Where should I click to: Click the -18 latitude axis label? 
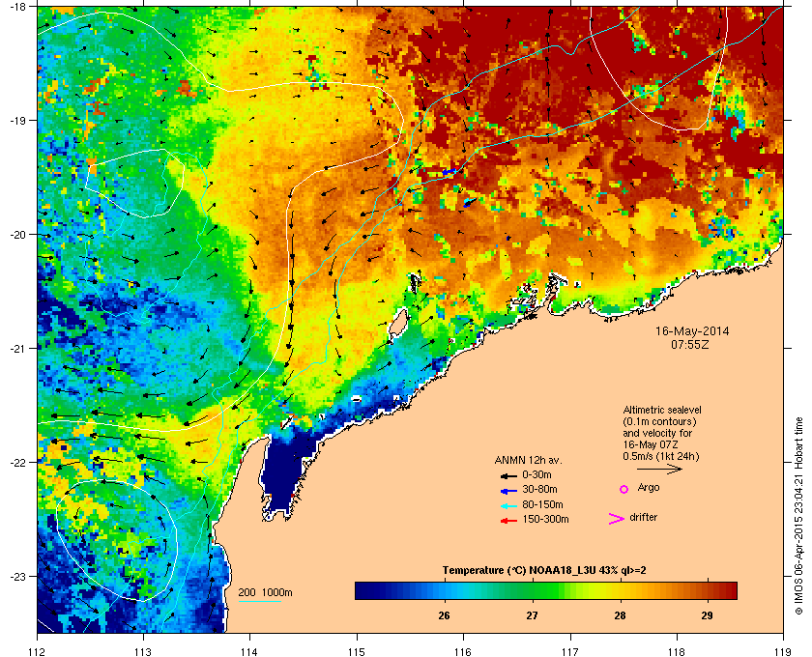[20, 7]
